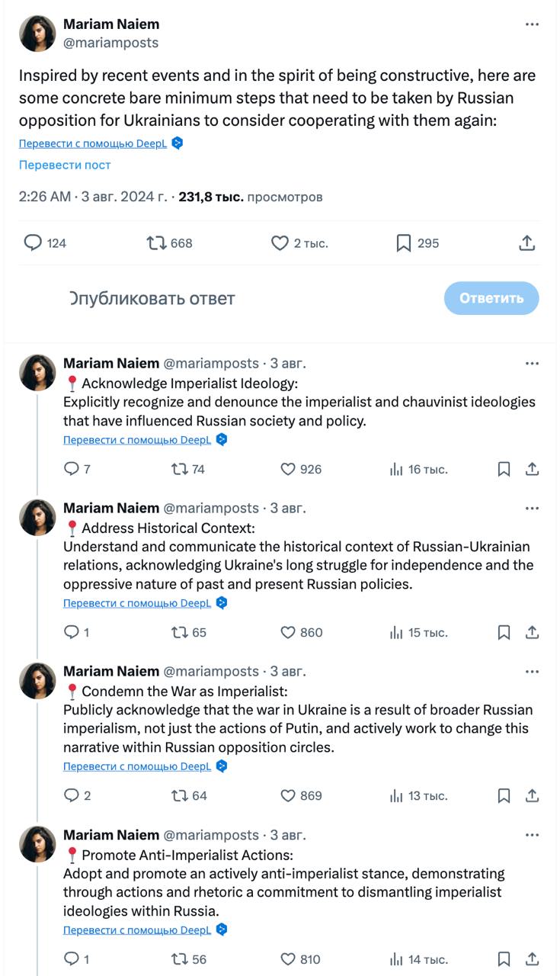
Task: Click the blue "Ответить" button
Action: pyautogui.click(x=491, y=298)
